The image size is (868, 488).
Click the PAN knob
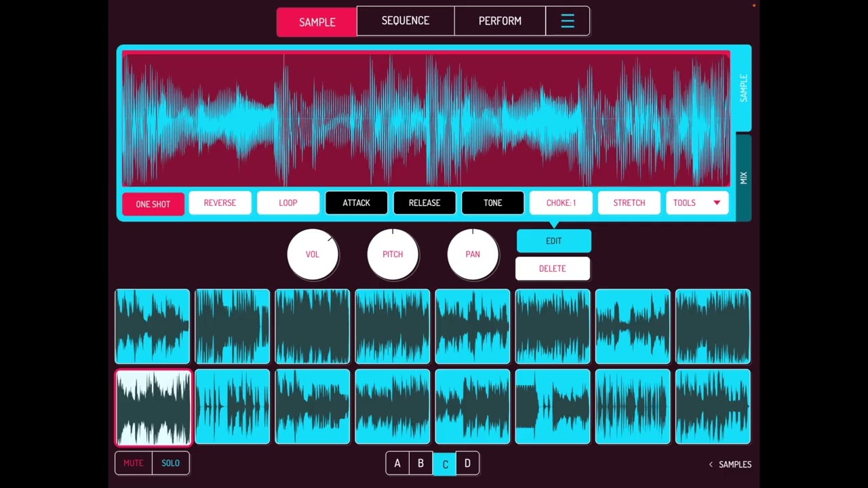(x=473, y=254)
